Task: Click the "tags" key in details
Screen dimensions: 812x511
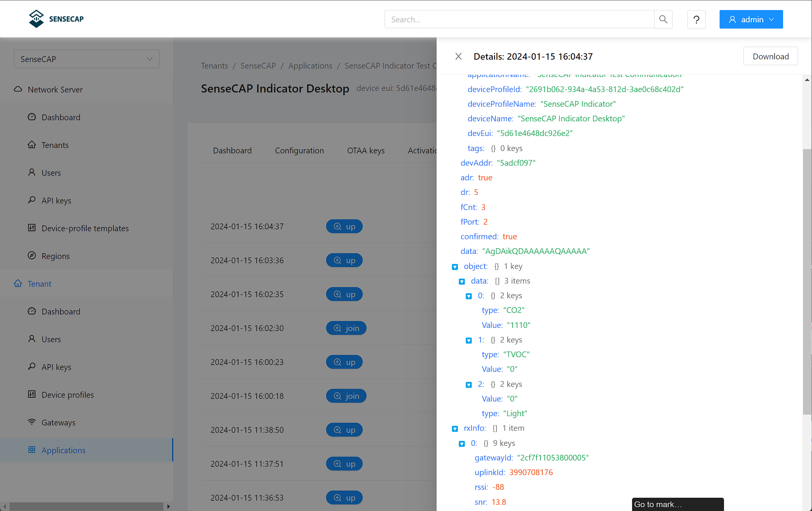Action: [476, 148]
